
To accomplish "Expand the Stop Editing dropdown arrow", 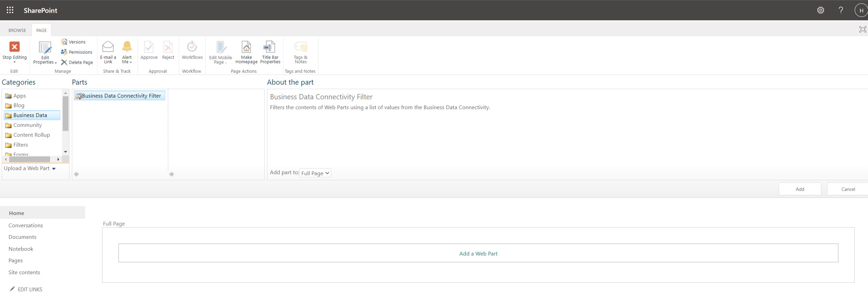I will [14, 62].
